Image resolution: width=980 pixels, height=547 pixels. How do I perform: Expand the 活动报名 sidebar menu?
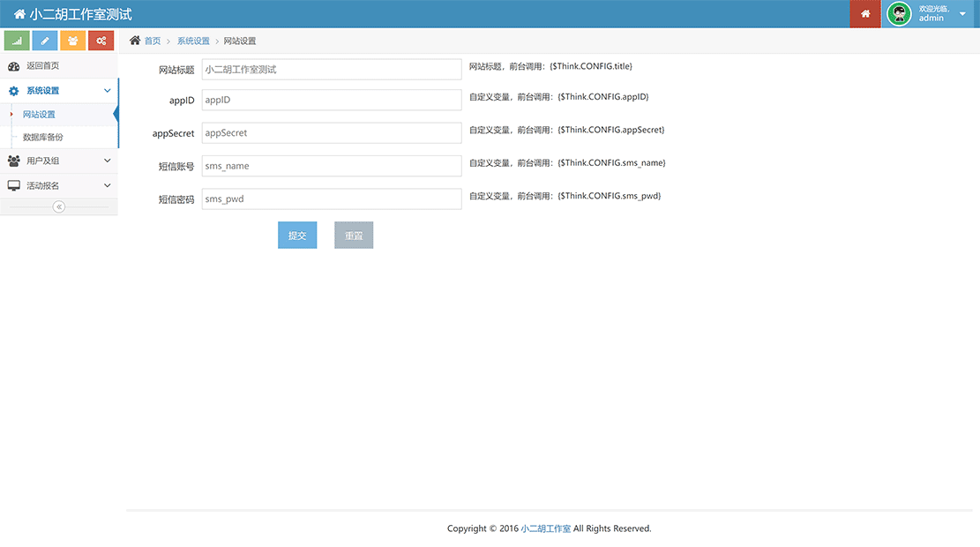tap(58, 186)
